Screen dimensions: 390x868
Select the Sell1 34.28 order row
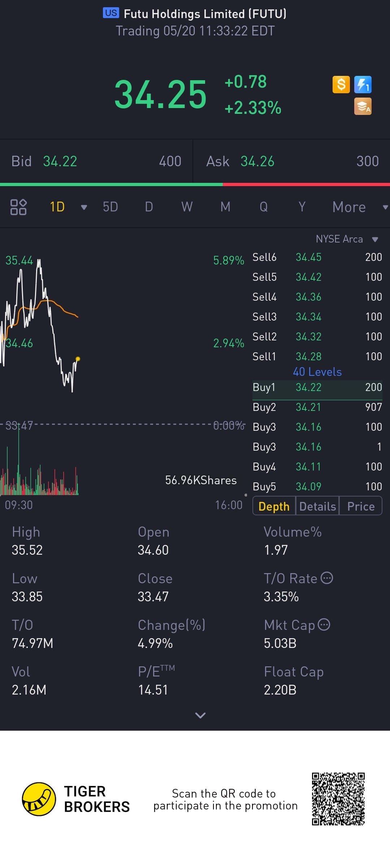coord(317,356)
